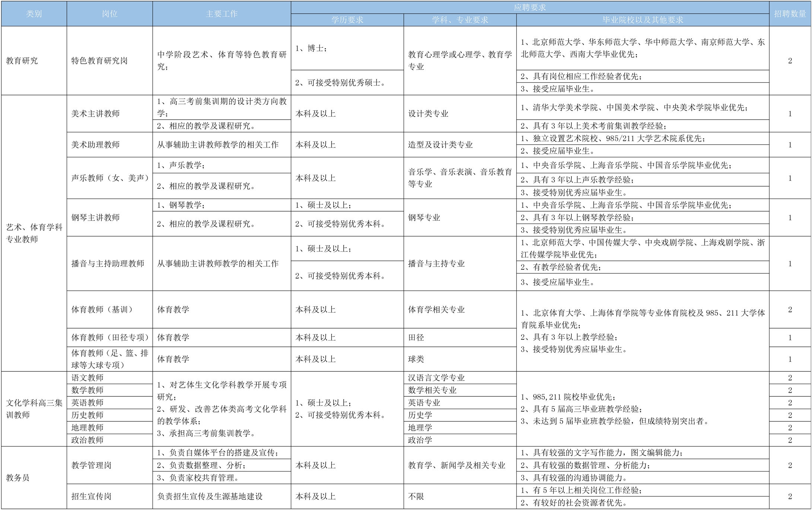Click the 钢琴专业 major requirement cell
The width and height of the screenshot is (812, 510).
tap(424, 218)
